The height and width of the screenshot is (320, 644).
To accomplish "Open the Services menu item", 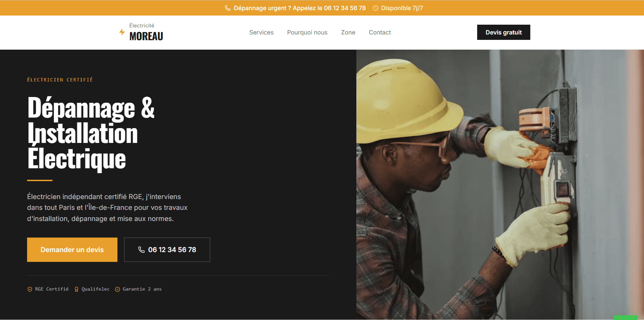I will tap(261, 32).
